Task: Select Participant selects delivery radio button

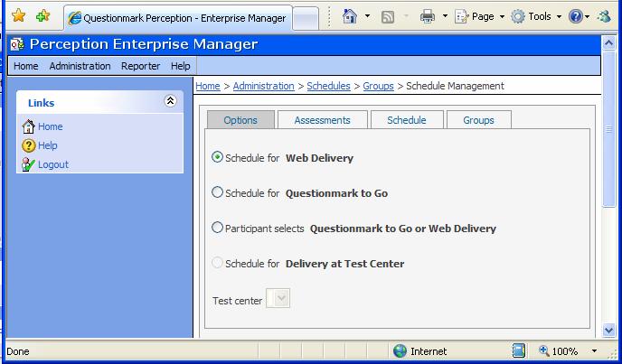Action: tap(217, 228)
